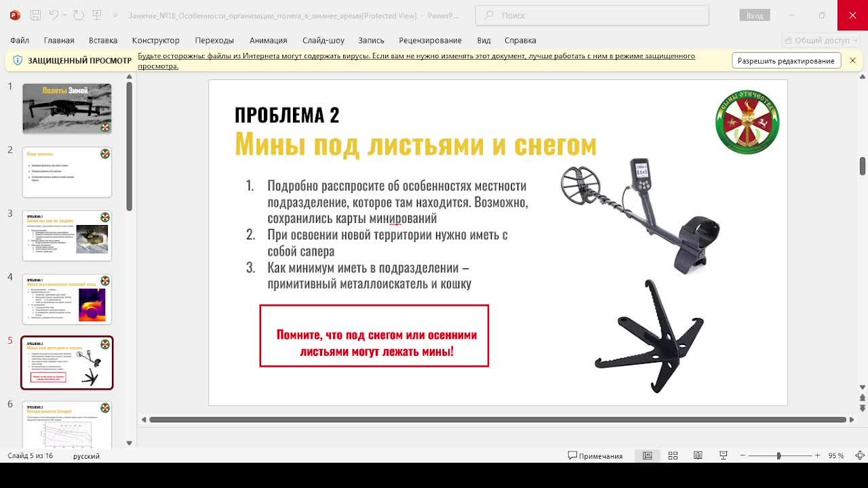Switch to Slide Sorter view icon
The width and height of the screenshot is (868, 488).
click(x=673, y=455)
